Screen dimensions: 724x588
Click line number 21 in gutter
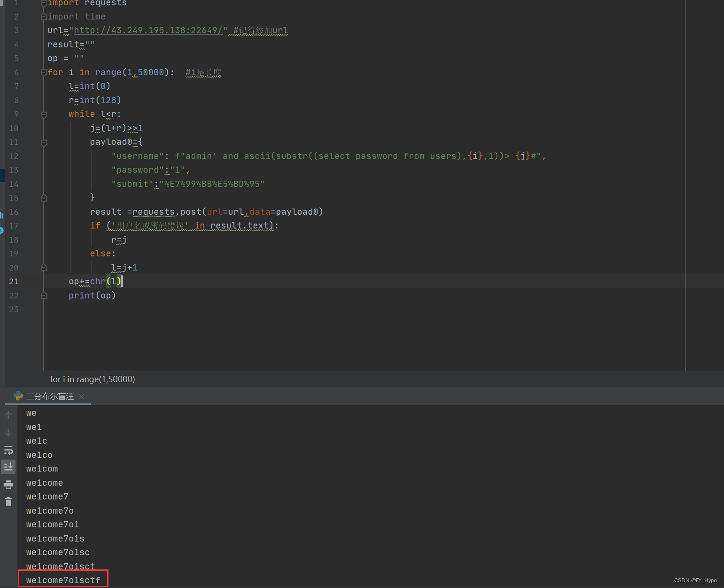14,282
